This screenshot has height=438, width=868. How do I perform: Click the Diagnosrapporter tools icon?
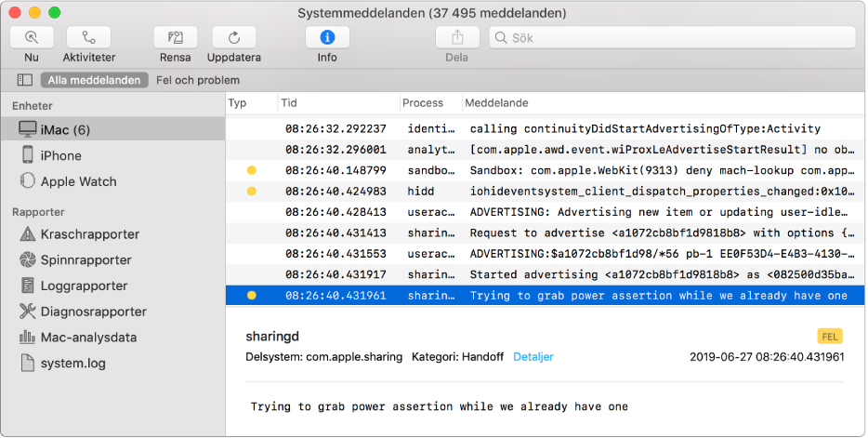(27, 311)
